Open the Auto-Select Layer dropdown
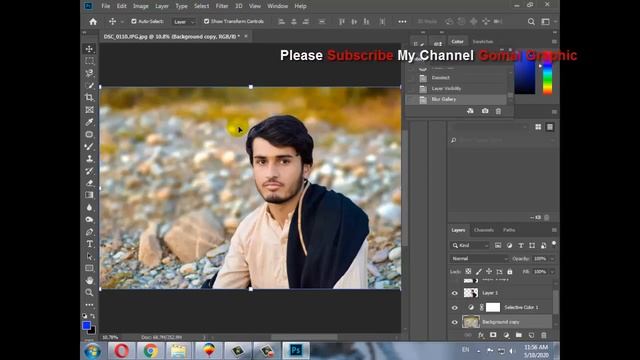The height and width of the screenshot is (360, 640). 183,22
